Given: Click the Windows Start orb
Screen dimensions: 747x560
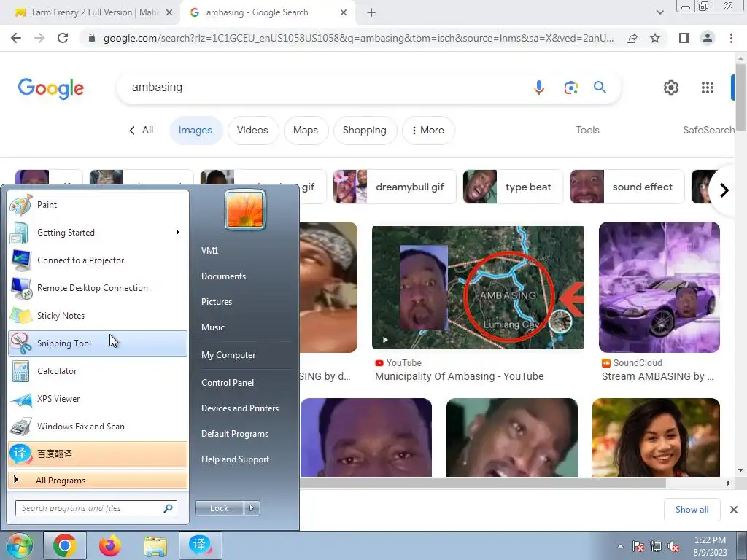Looking at the screenshot, I should click(x=19, y=545).
